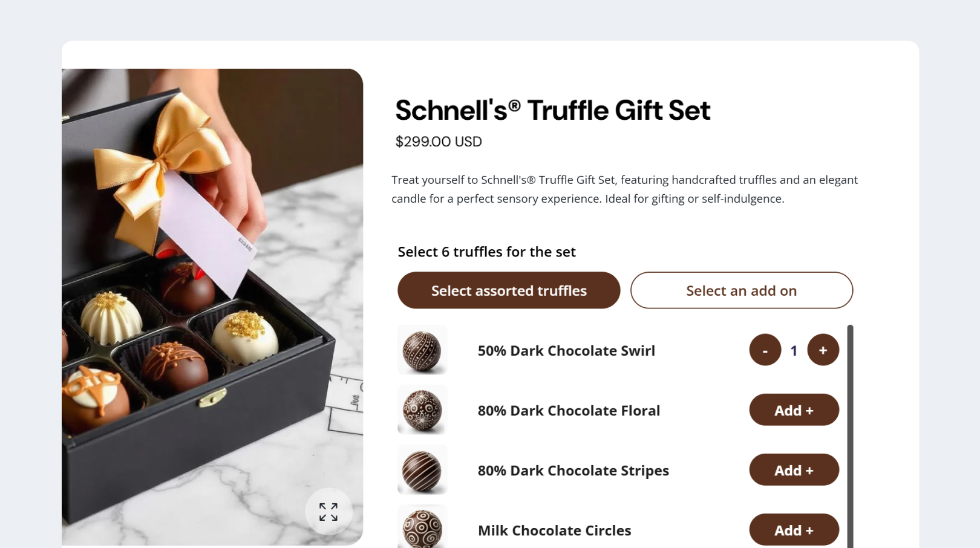Add Milk Chocolate Circles truffle

click(794, 530)
